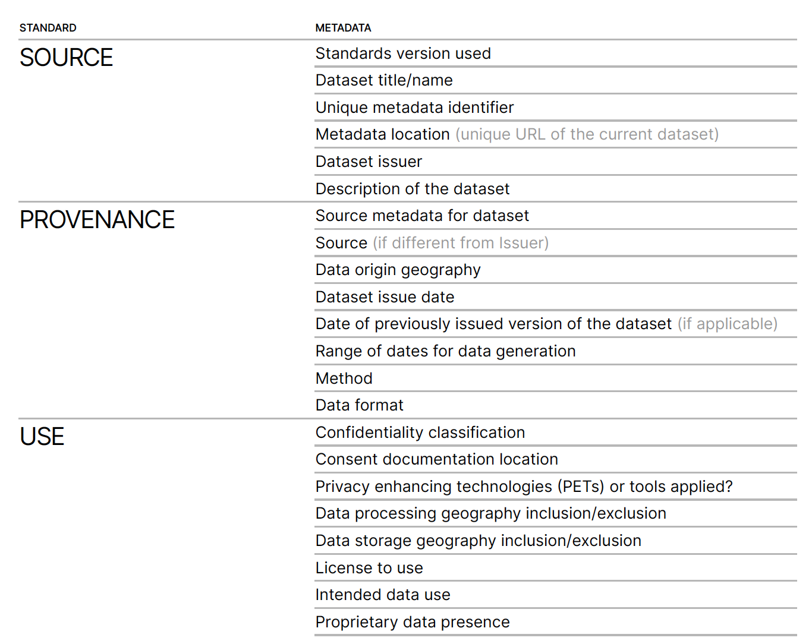Click the Confidentiality classification row
Viewport: 812px width, 644px height.
tap(420, 433)
